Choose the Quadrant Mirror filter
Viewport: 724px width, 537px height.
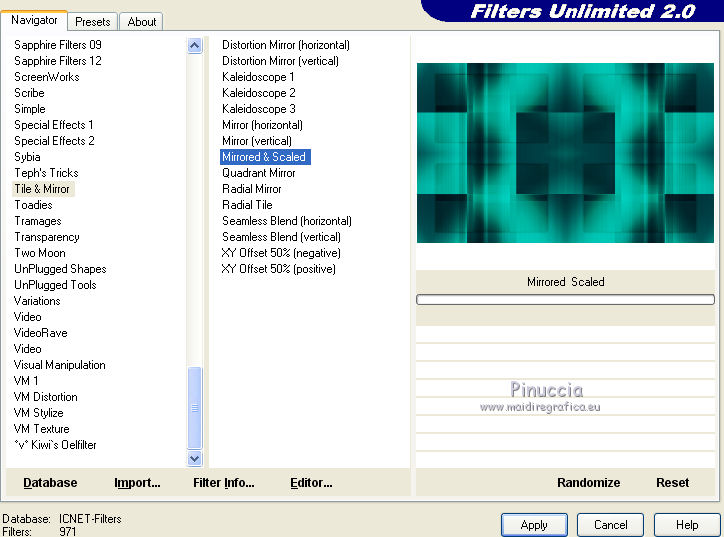259,173
